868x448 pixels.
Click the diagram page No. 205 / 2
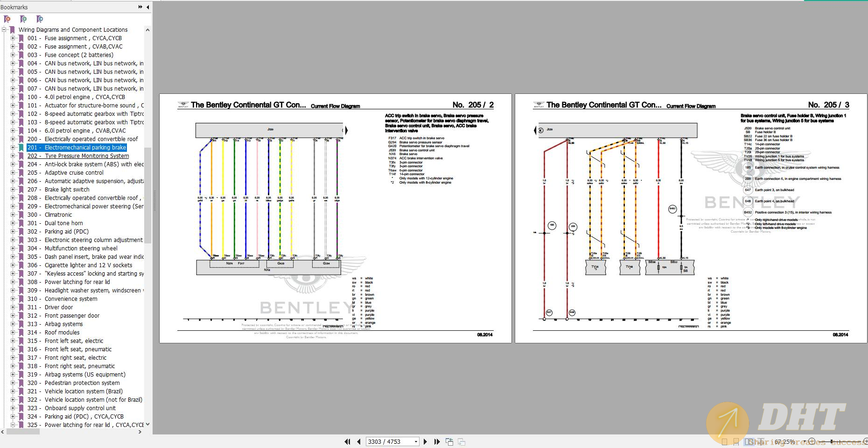pyautogui.click(x=335, y=218)
